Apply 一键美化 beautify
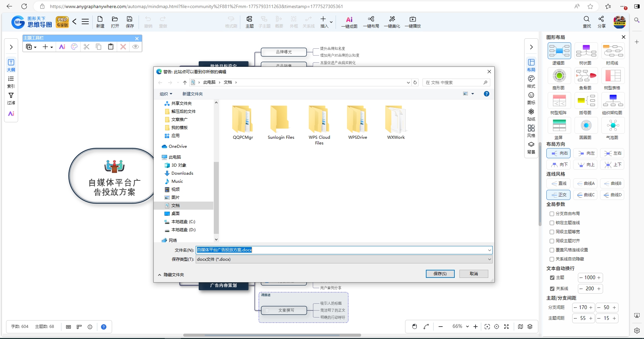The width and height of the screenshot is (644, 339). 392,22
